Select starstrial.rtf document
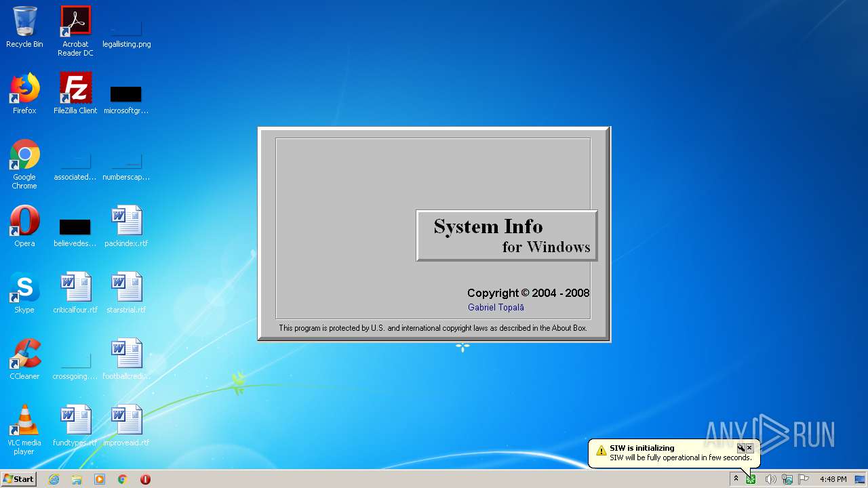Image resolution: width=868 pixels, height=488 pixels. [126, 293]
